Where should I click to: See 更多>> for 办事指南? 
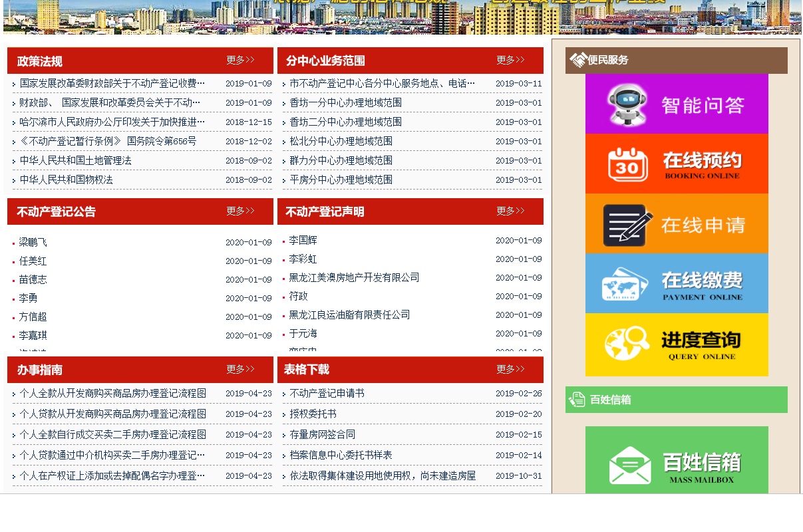coord(240,369)
